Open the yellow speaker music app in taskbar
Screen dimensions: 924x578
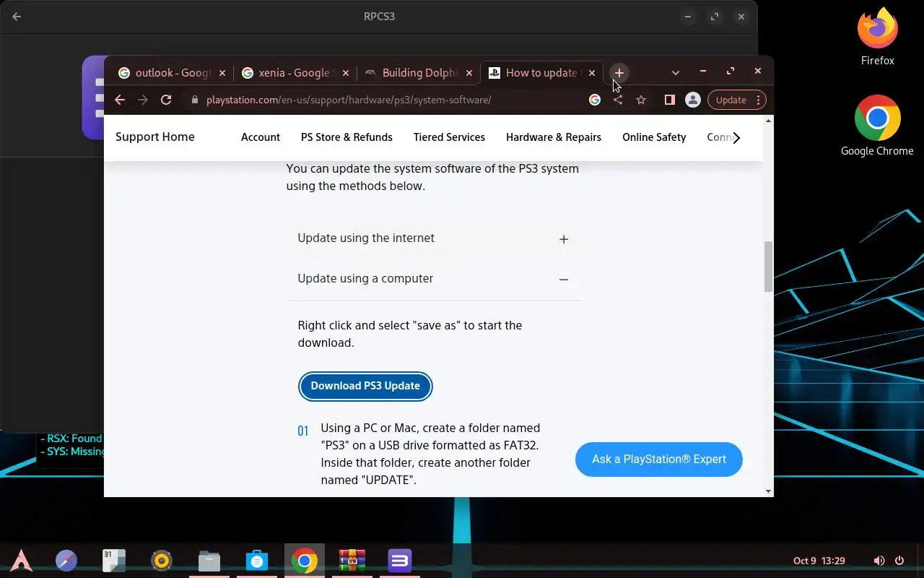[x=162, y=561]
